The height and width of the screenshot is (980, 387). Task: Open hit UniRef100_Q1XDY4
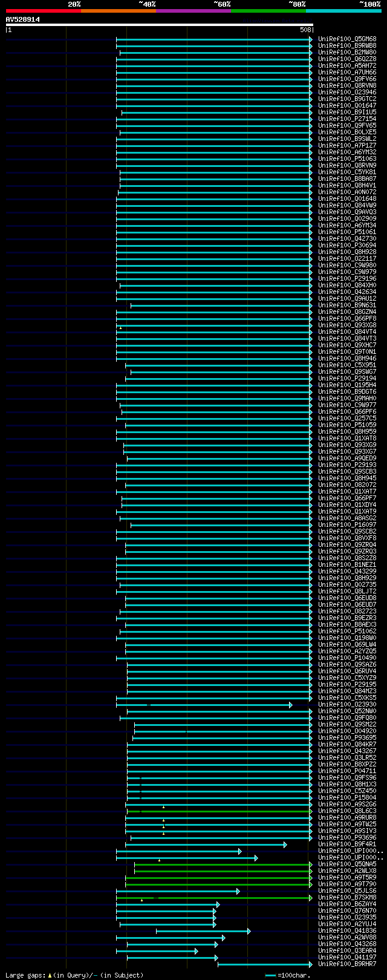click(347, 505)
